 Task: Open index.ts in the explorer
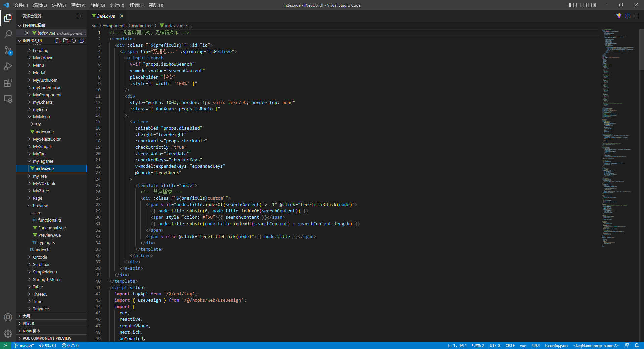click(51, 250)
